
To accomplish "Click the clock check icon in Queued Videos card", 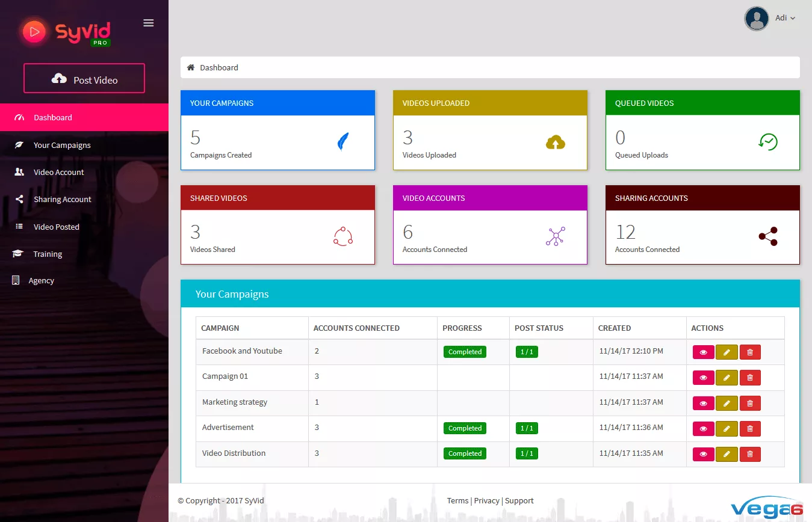I will click(767, 142).
